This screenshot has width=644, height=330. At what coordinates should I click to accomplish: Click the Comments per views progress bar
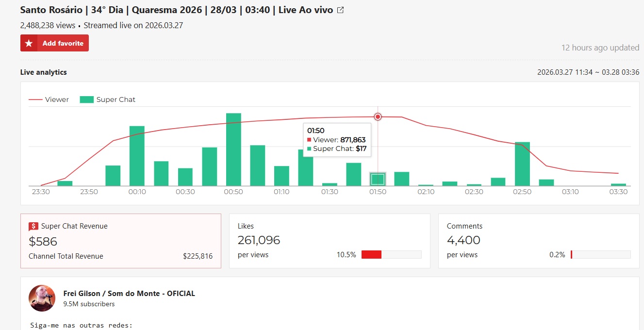click(x=601, y=254)
